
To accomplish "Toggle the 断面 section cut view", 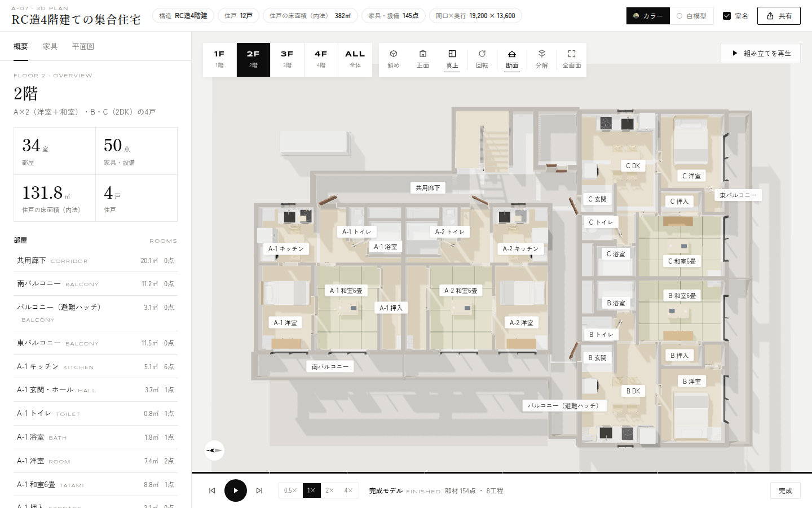I will (512, 59).
